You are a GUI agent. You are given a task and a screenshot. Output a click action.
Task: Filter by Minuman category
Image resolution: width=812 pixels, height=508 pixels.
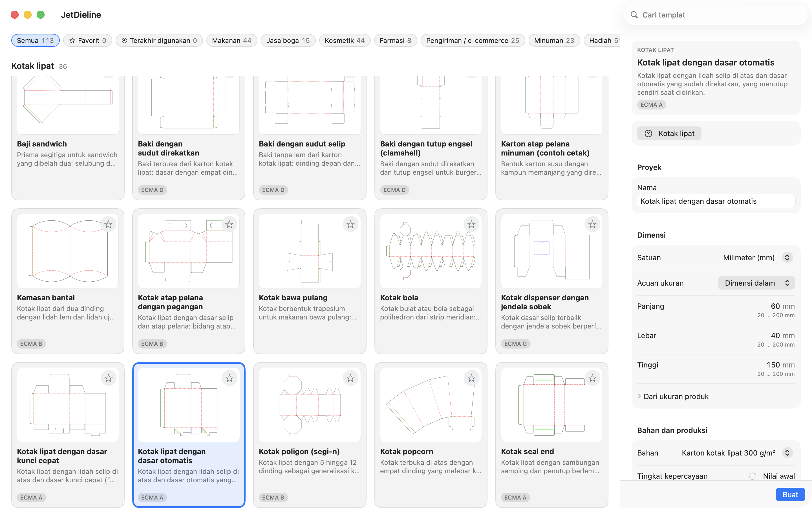point(554,41)
